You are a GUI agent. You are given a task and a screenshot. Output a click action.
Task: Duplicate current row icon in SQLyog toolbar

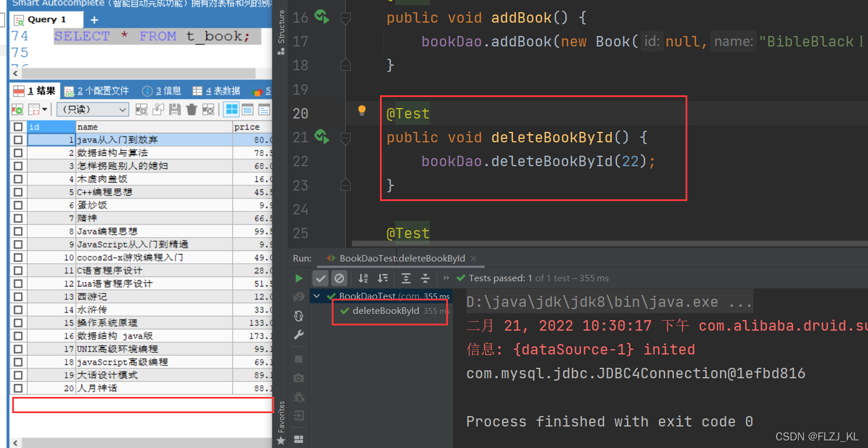coord(158,109)
